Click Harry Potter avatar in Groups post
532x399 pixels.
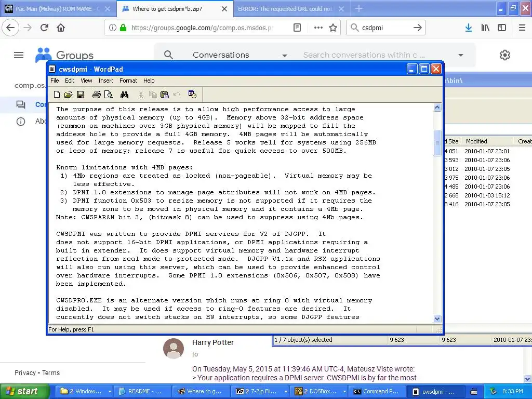pos(174,349)
